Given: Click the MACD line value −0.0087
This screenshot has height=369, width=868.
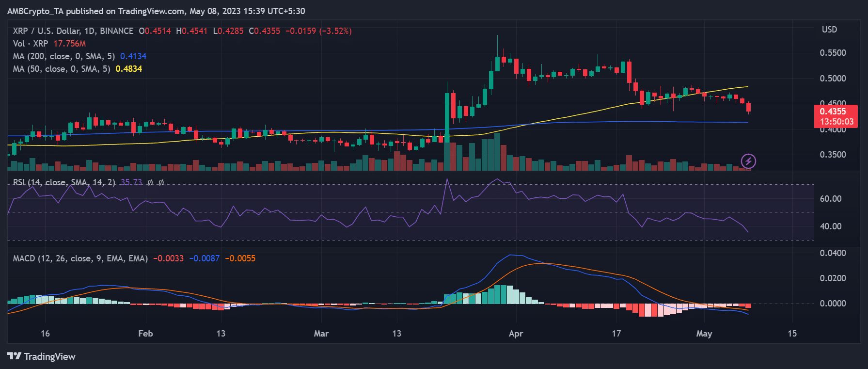Looking at the screenshot, I should (x=204, y=258).
